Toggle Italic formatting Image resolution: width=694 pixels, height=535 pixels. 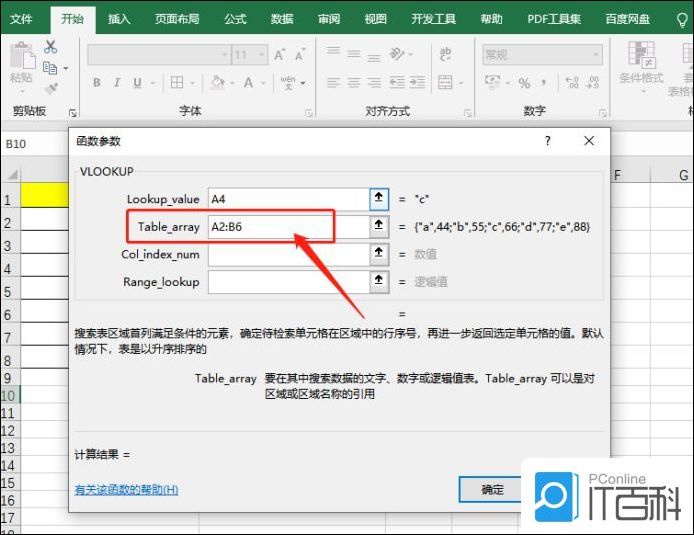tap(117, 83)
